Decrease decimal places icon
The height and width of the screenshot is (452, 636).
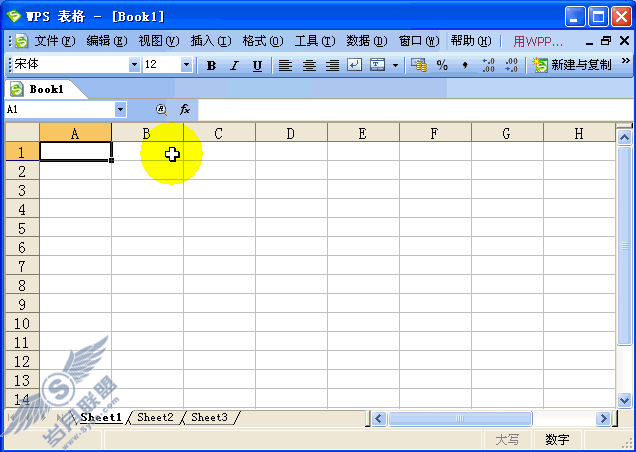pyautogui.click(x=511, y=65)
